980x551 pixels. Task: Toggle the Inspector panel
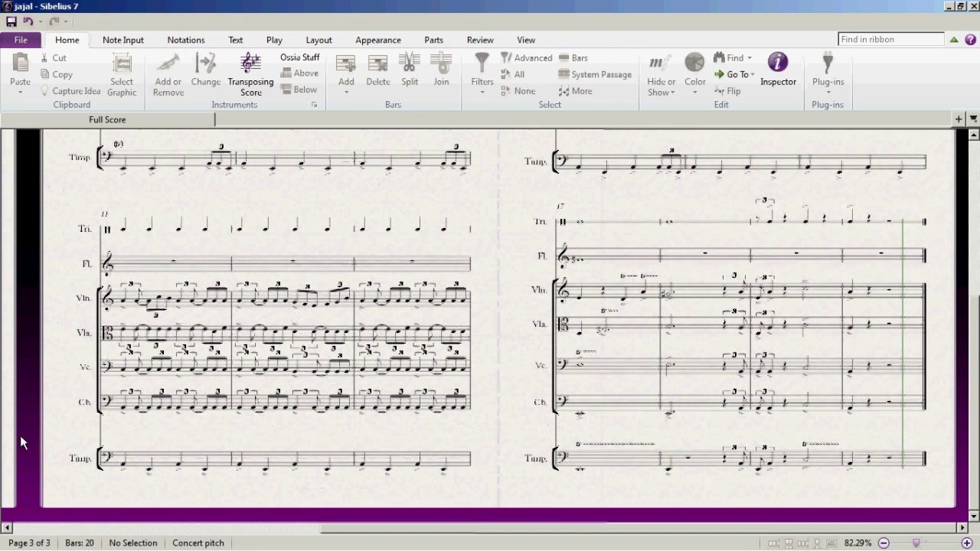(x=778, y=70)
